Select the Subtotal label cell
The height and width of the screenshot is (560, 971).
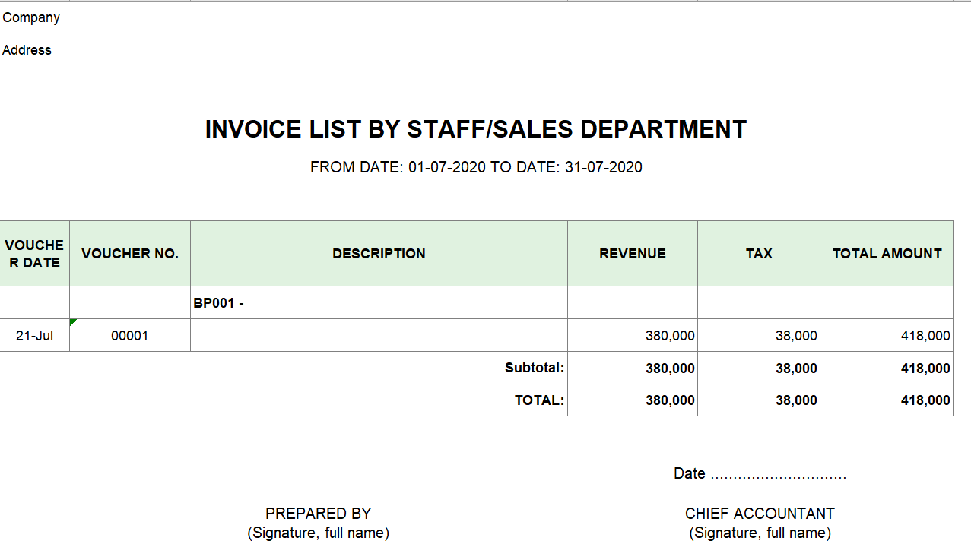(535, 369)
